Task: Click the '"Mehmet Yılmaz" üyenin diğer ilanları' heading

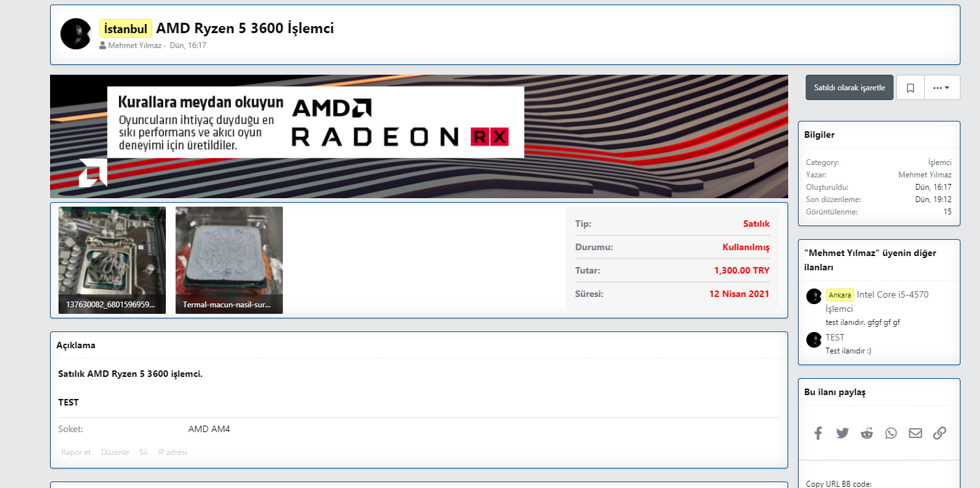Action: click(x=870, y=260)
